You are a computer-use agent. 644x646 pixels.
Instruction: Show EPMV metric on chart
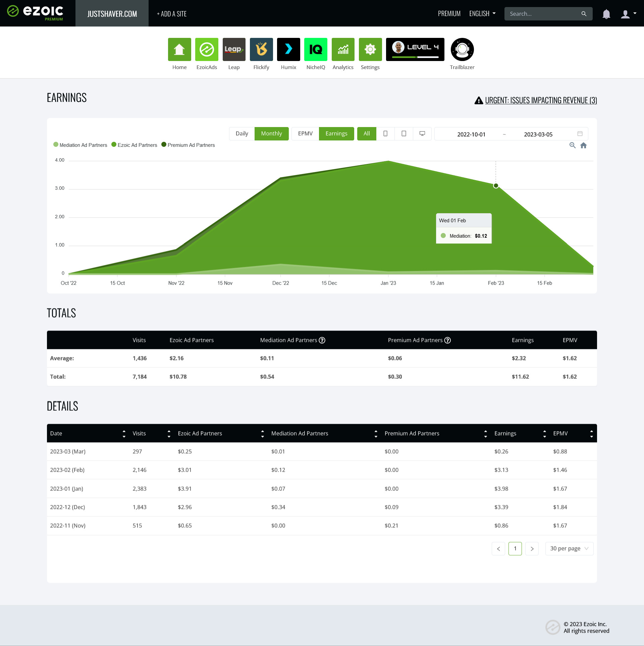tap(305, 134)
